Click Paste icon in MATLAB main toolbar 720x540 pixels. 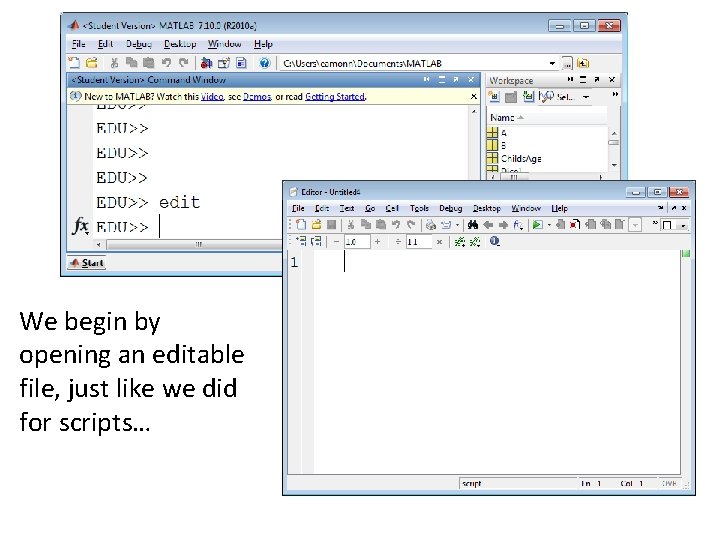click(148, 63)
